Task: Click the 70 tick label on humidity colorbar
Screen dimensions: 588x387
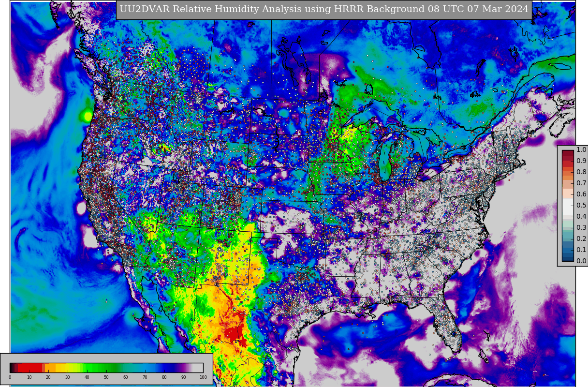Action: coord(145,377)
